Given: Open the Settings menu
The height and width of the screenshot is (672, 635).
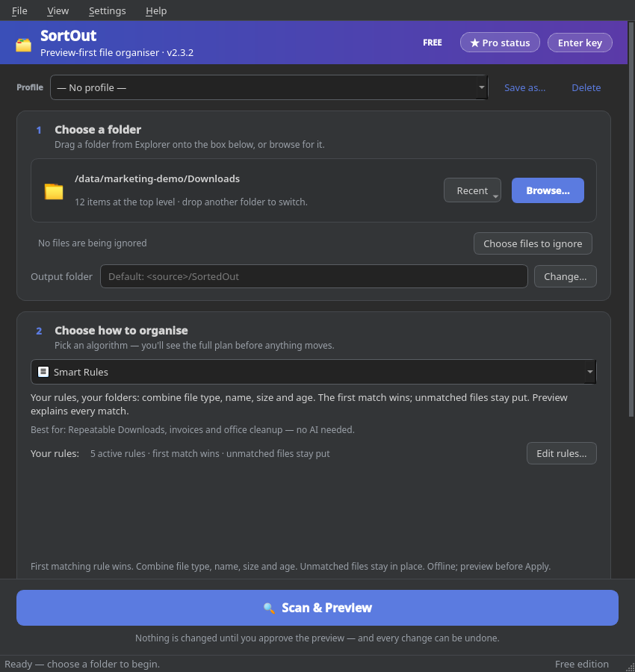Looking at the screenshot, I should [x=107, y=10].
